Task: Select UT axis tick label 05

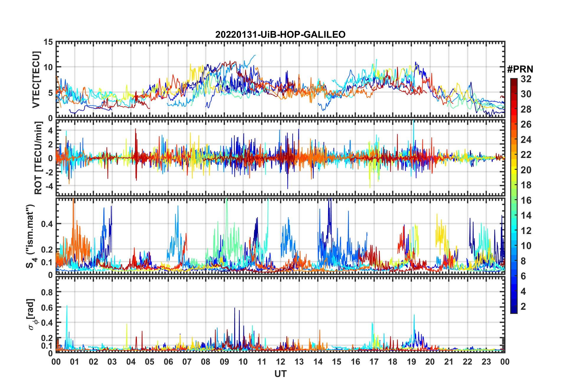Action: (x=150, y=362)
